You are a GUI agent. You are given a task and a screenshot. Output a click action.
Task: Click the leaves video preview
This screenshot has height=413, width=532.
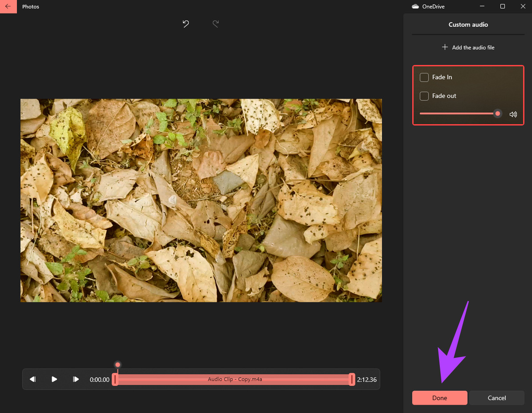pyautogui.click(x=201, y=200)
